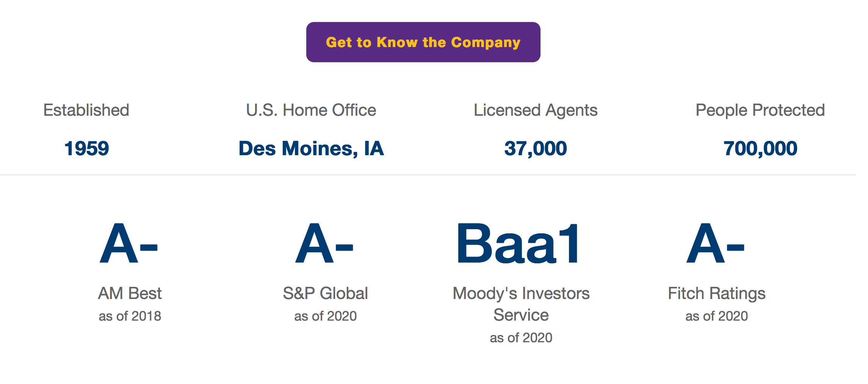Click the Get to Know the Company button
Screen dimensions: 868x384
[423, 42]
